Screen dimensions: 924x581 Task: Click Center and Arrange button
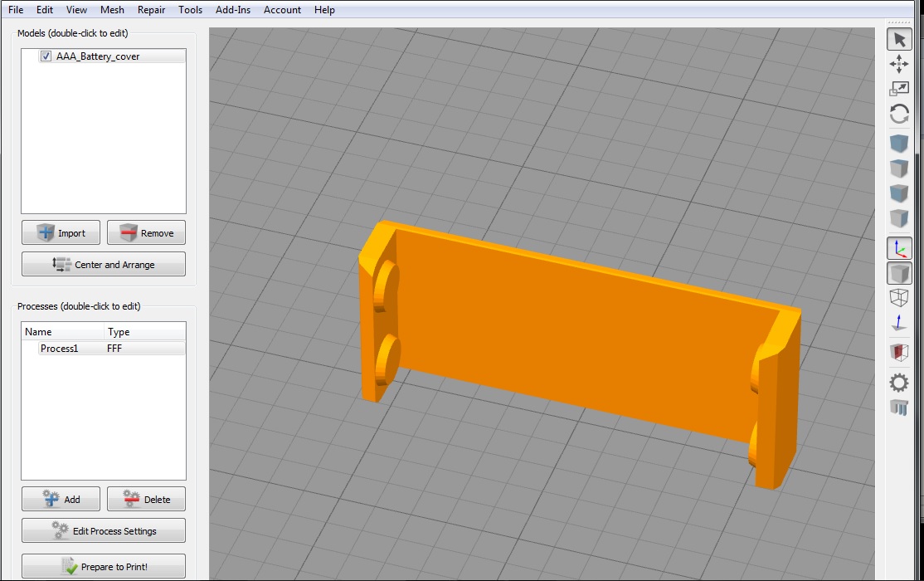pos(104,264)
